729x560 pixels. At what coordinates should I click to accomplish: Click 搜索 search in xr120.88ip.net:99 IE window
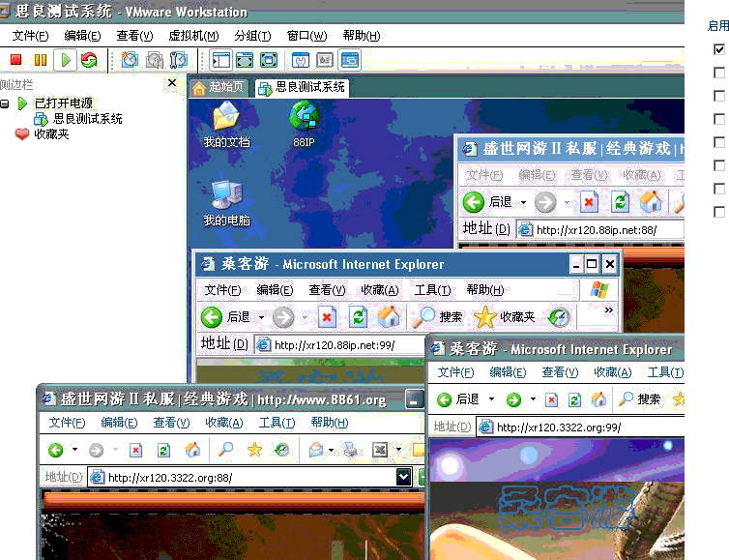(437, 317)
